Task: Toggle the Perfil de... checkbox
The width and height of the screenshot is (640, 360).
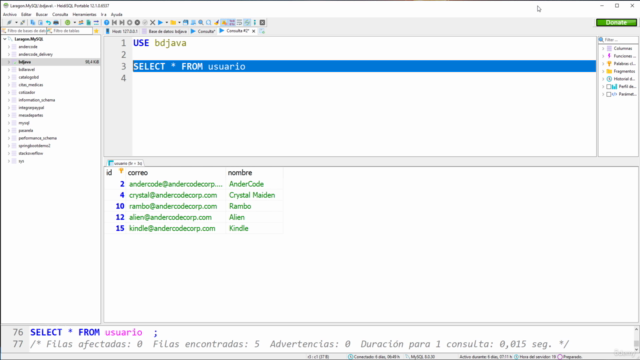Action: click(609, 87)
